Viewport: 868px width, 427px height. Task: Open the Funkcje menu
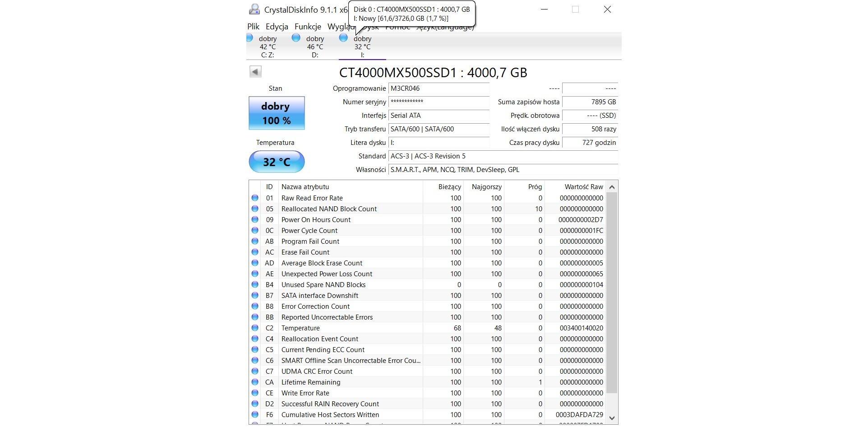coord(308,27)
